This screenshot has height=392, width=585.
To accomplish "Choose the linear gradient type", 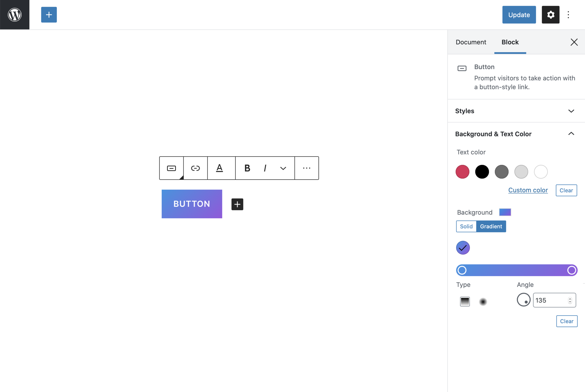I will coord(465,301).
